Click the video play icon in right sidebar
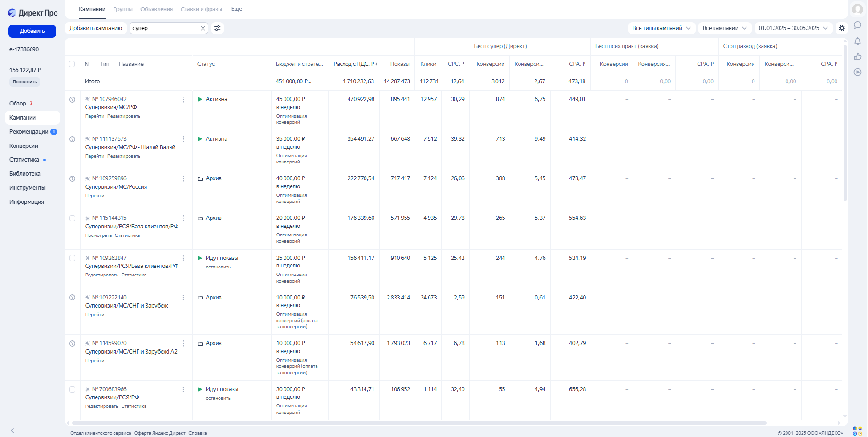The height and width of the screenshot is (437, 868). click(x=858, y=72)
